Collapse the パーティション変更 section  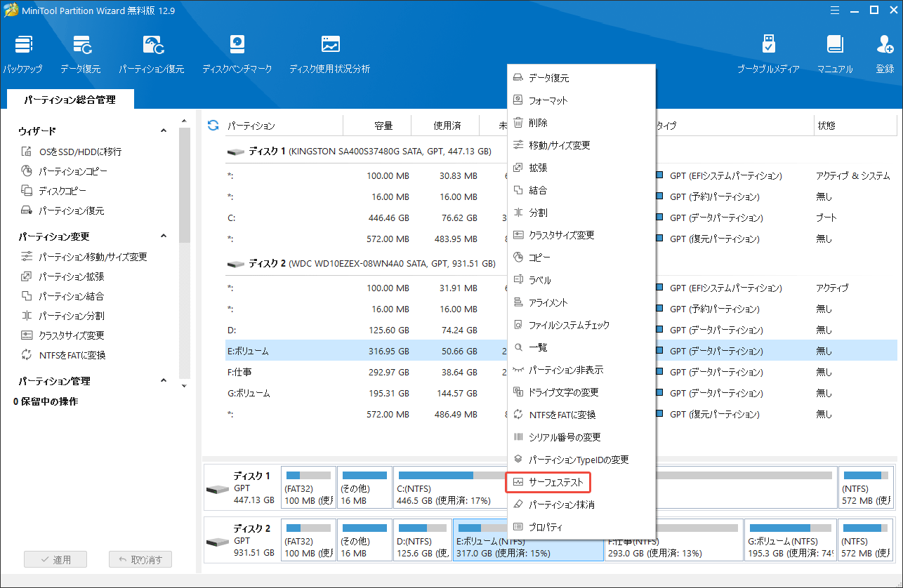[x=164, y=236]
